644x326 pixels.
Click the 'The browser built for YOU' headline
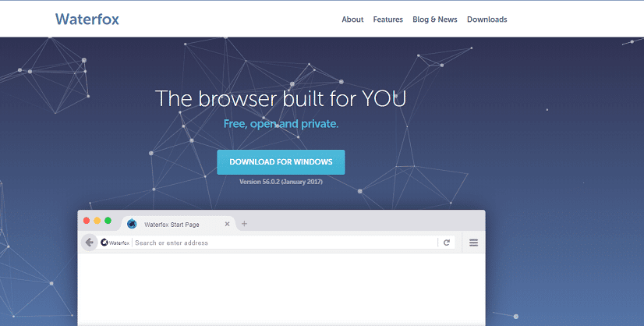[x=281, y=99]
